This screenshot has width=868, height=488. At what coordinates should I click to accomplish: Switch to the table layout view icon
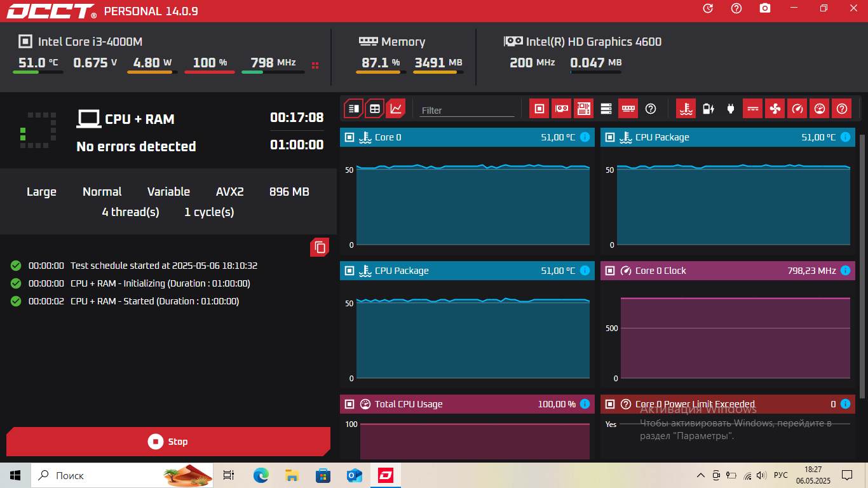tap(375, 109)
